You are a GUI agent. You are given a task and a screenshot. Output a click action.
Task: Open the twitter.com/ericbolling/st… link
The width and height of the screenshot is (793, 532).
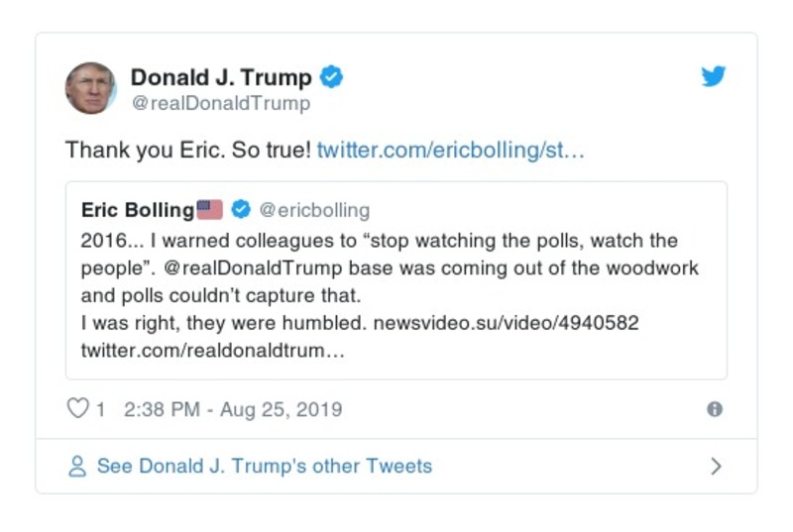451,151
